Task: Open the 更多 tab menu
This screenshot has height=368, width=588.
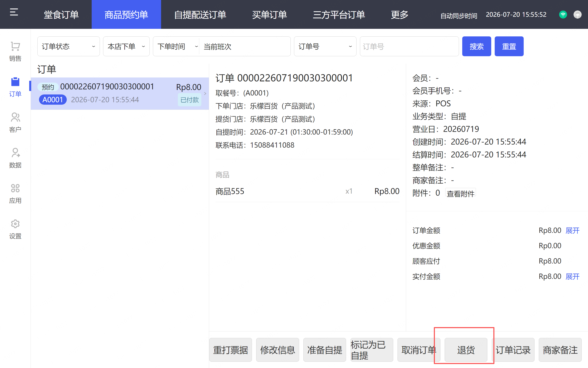Action: click(400, 15)
